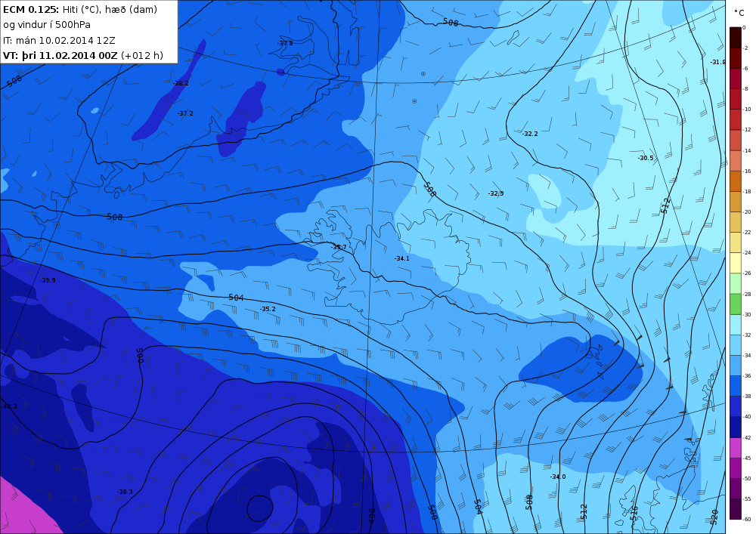Screen dimensions: 756x534
Task: Click the -38.2 temperature value
Action: pyautogui.click(x=181, y=83)
